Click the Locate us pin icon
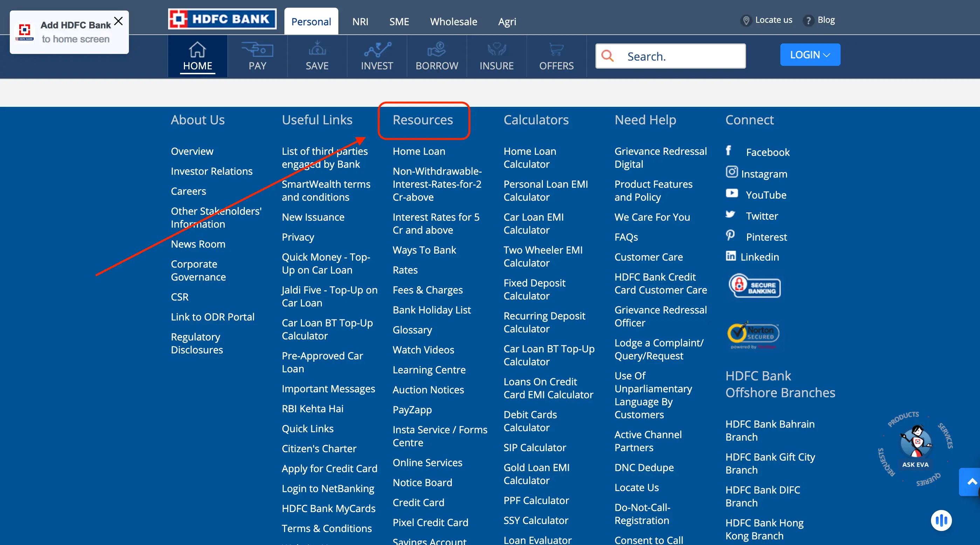The height and width of the screenshot is (545, 980). (x=746, y=20)
